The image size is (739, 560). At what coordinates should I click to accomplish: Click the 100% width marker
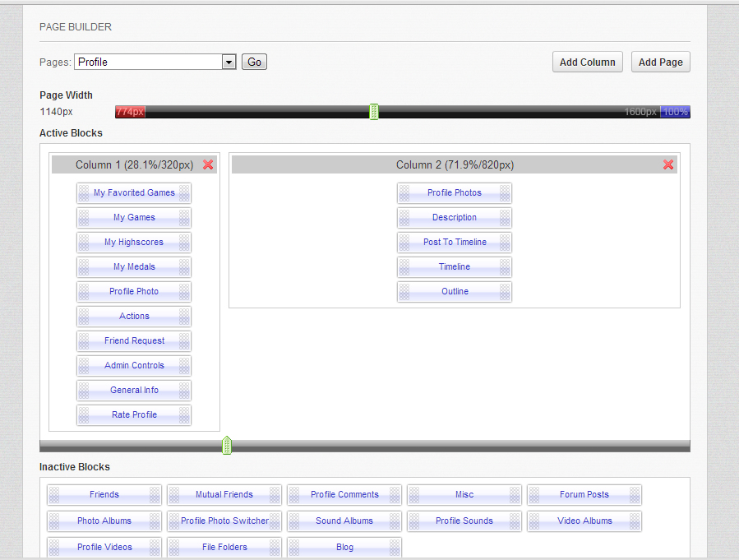675,112
